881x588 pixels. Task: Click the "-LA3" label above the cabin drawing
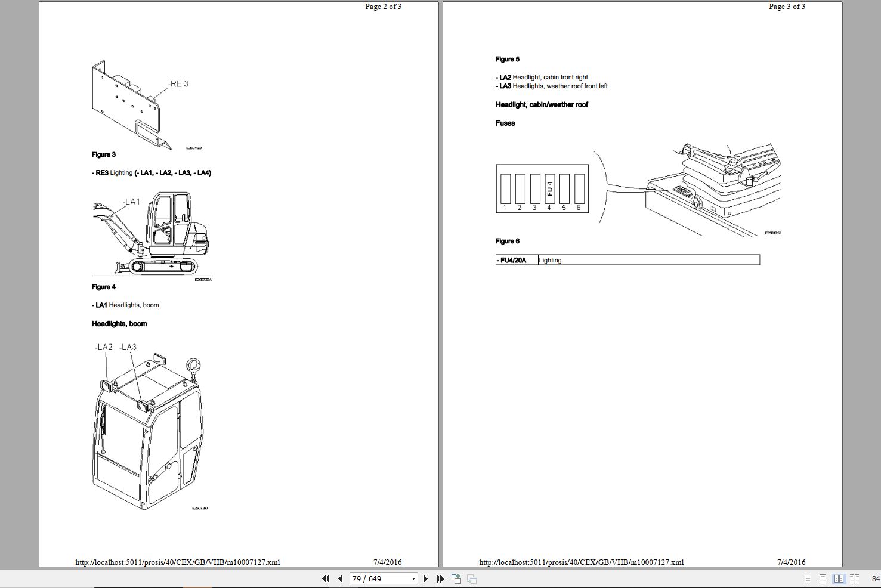pos(128,347)
